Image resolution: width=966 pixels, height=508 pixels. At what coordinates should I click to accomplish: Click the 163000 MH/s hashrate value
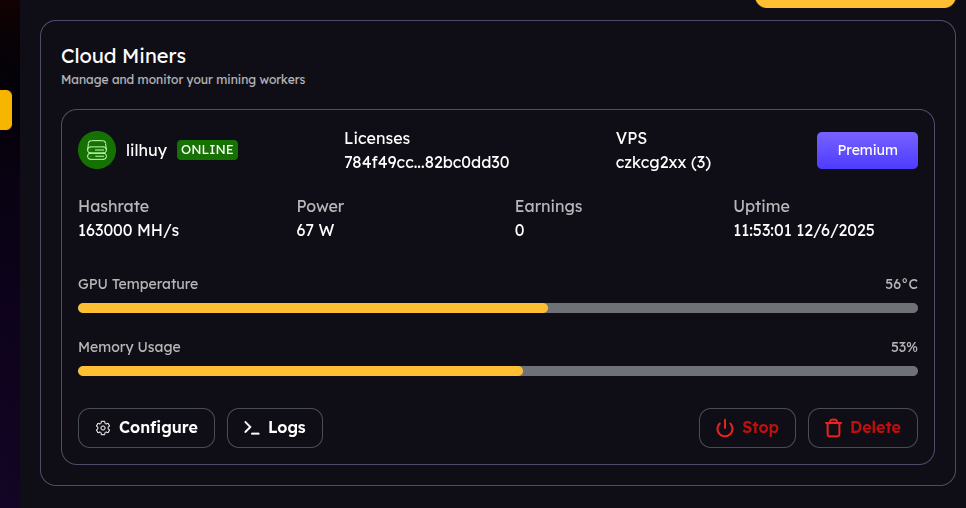[128, 230]
